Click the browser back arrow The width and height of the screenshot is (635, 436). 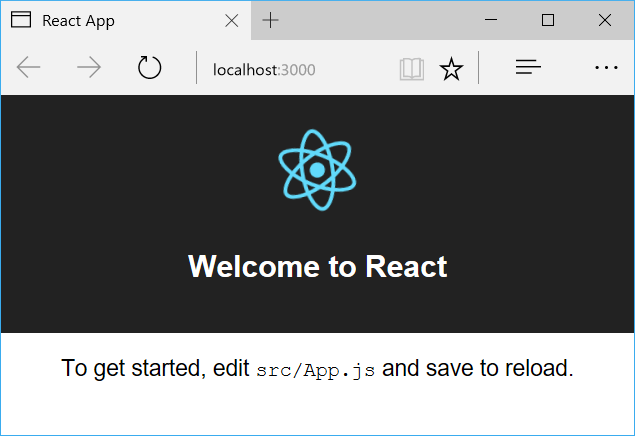pos(28,67)
